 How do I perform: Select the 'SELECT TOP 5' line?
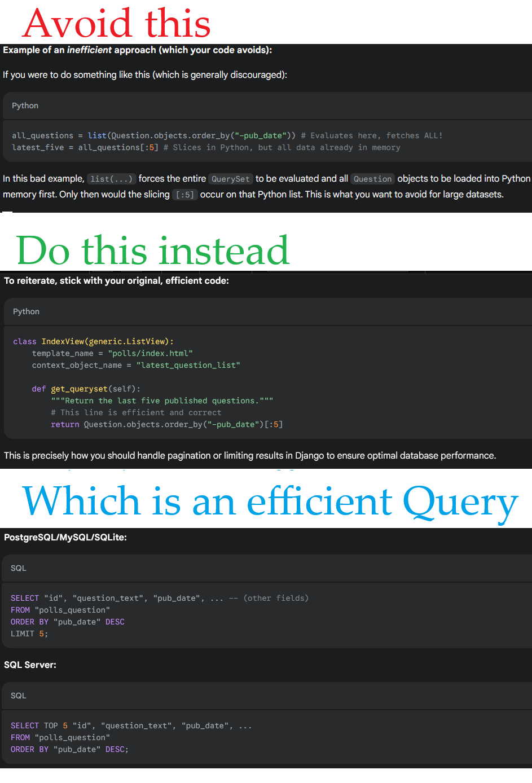tap(131, 725)
